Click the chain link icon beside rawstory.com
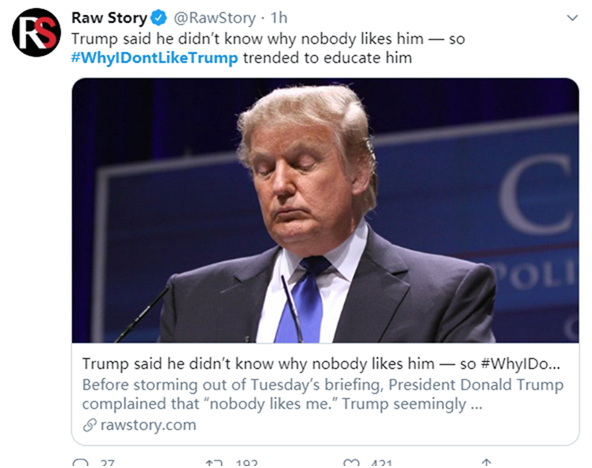The width and height of the screenshot is (592, 468). pyautogui.click(x=90, y=425)
